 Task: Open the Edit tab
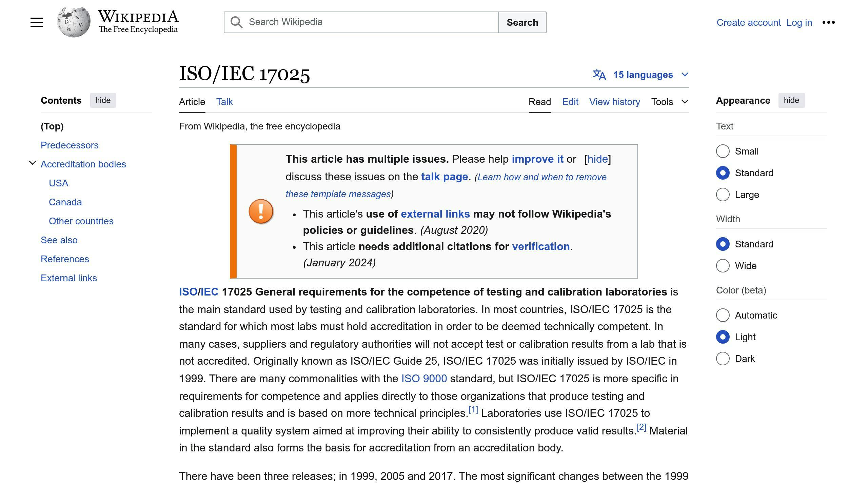[x=570, y=102]
